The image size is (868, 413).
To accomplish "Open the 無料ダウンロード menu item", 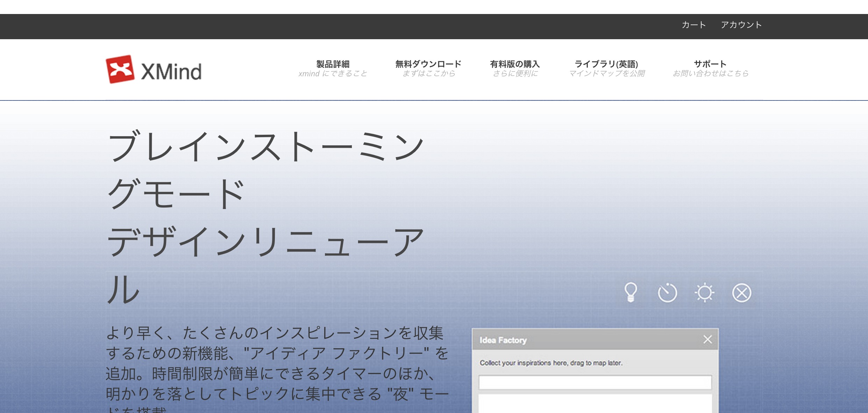I will [428, 69].
